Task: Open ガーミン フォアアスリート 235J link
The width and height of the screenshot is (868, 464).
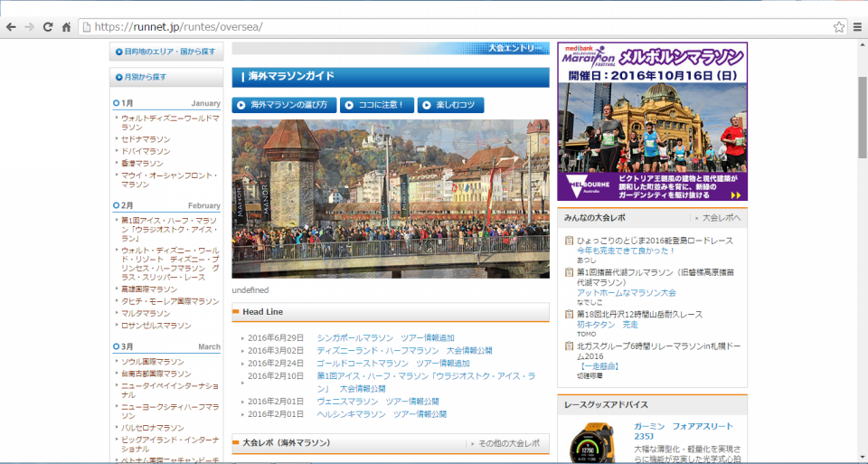Action: point(684,431)
